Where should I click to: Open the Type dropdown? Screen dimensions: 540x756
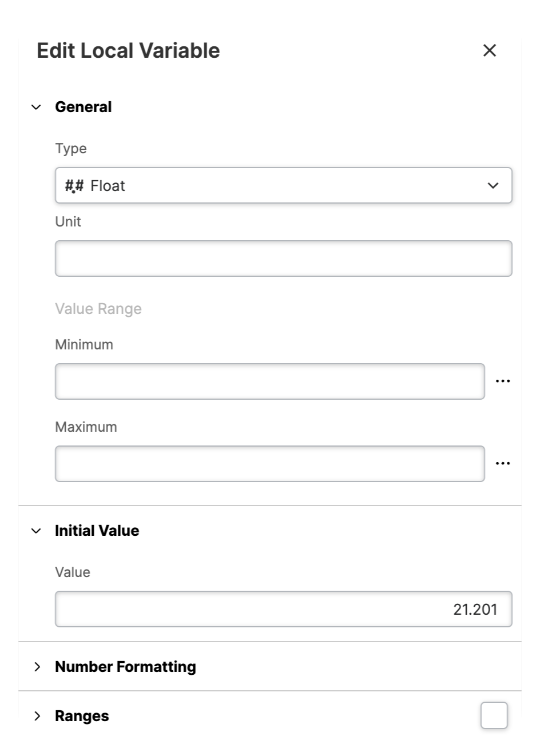[283, 185]
